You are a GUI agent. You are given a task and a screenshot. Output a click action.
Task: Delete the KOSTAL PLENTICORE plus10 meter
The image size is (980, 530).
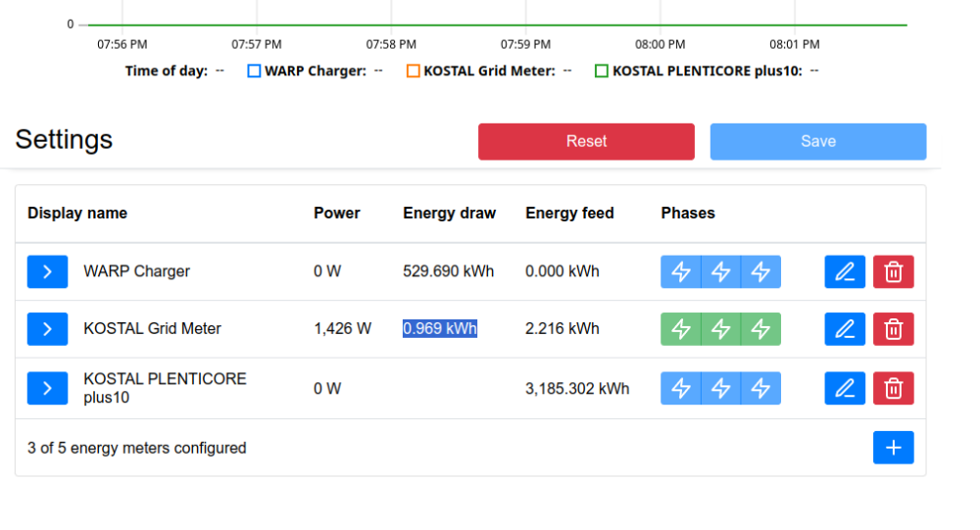coord(894,388)
